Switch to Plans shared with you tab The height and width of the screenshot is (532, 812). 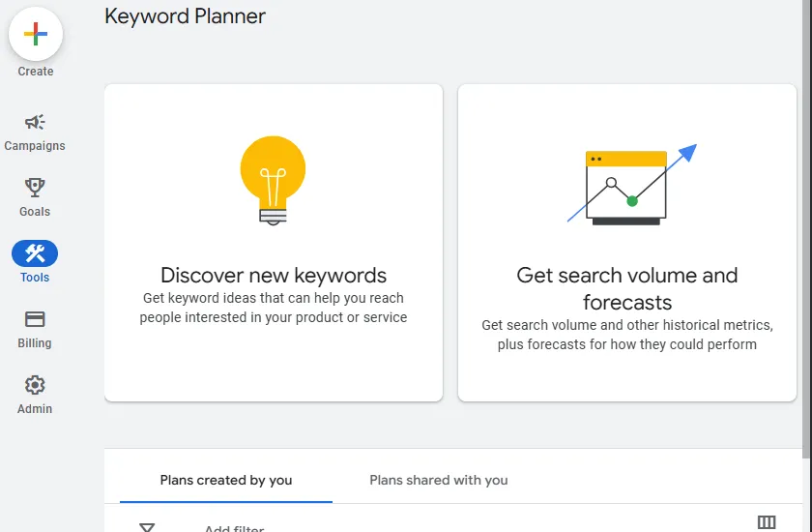(439, 480)
